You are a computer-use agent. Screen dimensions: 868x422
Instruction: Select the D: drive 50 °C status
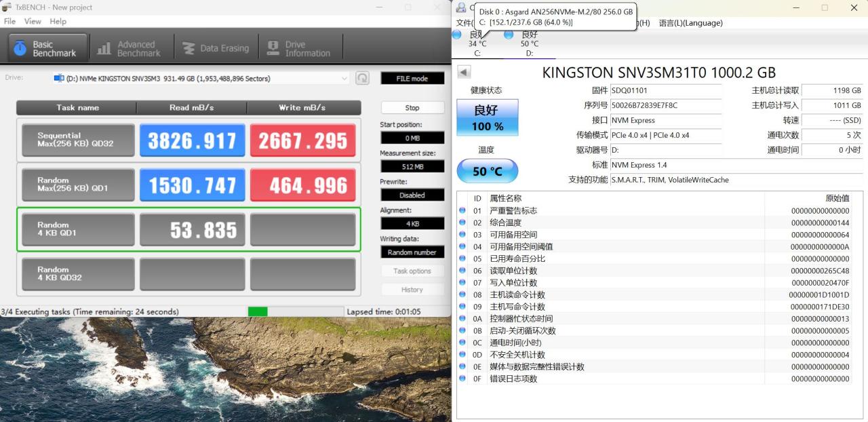point(529,43)
